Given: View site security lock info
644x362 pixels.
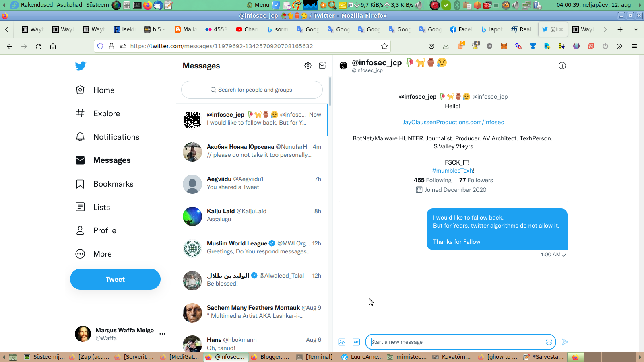Looking at the screenshot, I should [x=111, y=46].
